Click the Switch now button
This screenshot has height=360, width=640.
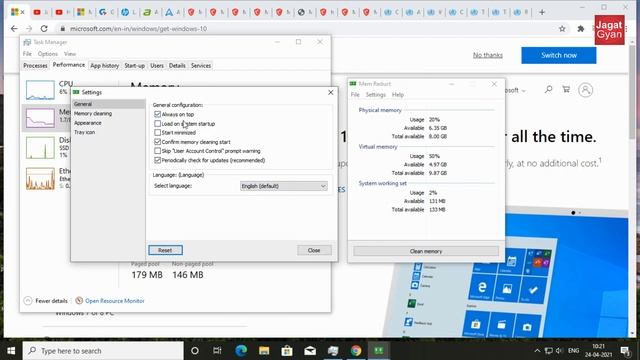click(559, 55)
